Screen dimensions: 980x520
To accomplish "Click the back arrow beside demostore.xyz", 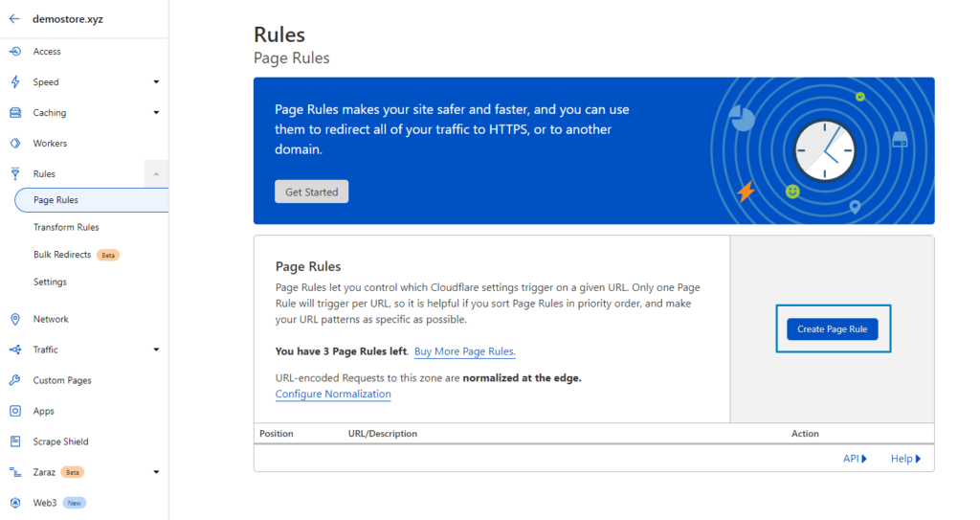I will 14,19.
